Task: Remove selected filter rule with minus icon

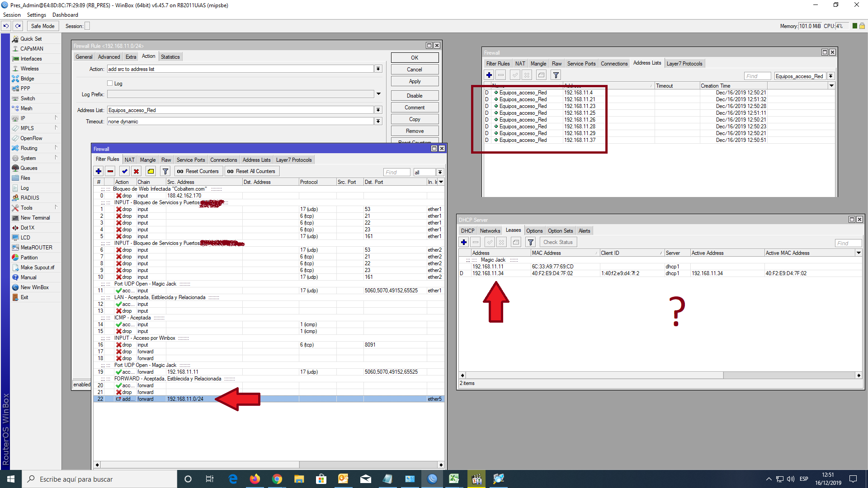Action: [x=110, y=171]
